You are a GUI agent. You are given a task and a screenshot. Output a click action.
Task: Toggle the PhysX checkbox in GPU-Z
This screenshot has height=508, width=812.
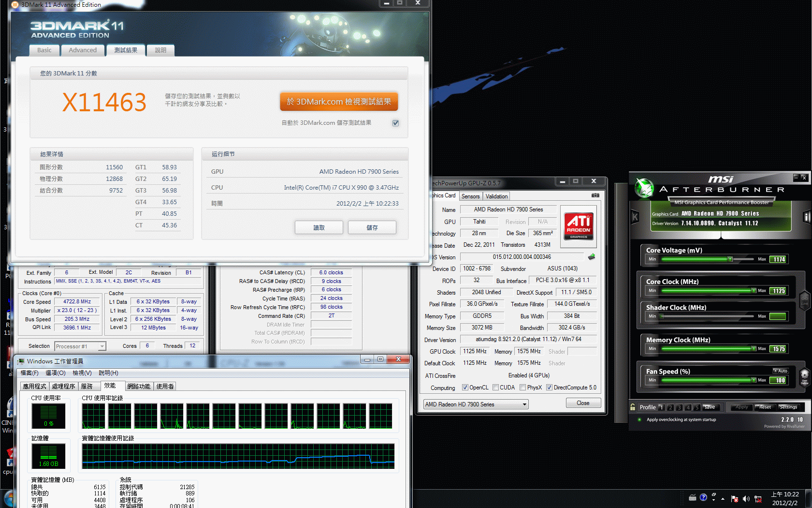522,388
